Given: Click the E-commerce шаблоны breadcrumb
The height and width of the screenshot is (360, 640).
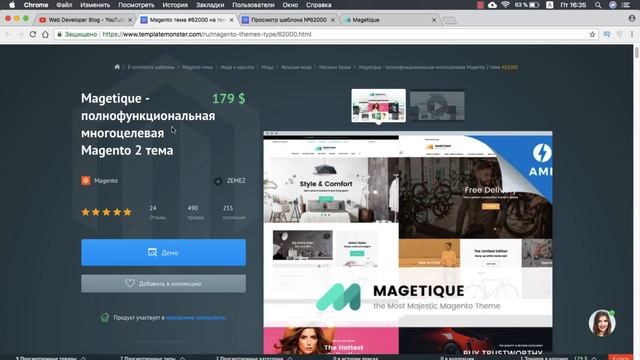Looking at the screenshot, I should [151, 67].
